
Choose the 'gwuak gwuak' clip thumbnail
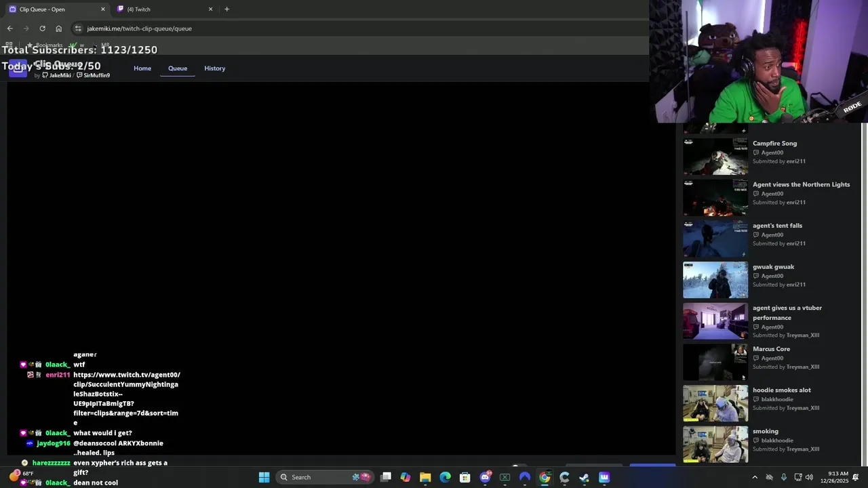[x=715, y=280]
